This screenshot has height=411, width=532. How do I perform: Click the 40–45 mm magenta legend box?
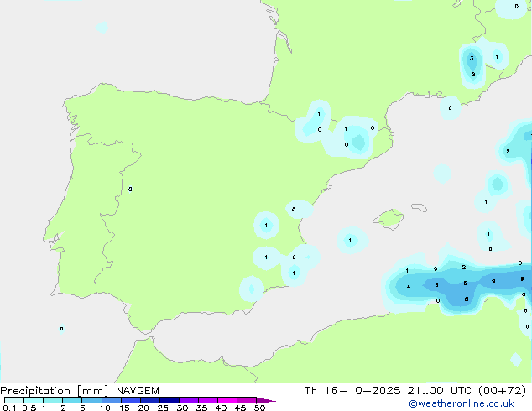tap(227, 400)
